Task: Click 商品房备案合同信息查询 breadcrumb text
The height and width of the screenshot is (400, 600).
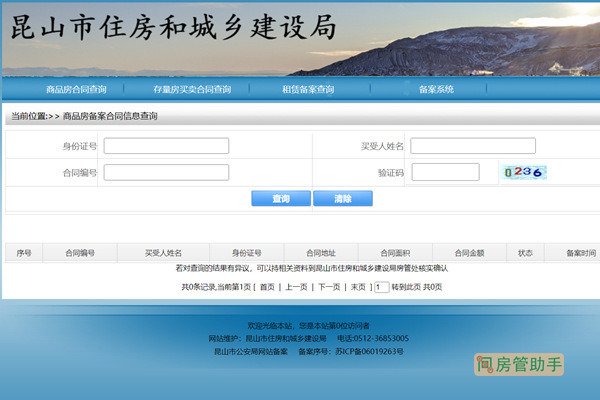Action: coord(110,116)
